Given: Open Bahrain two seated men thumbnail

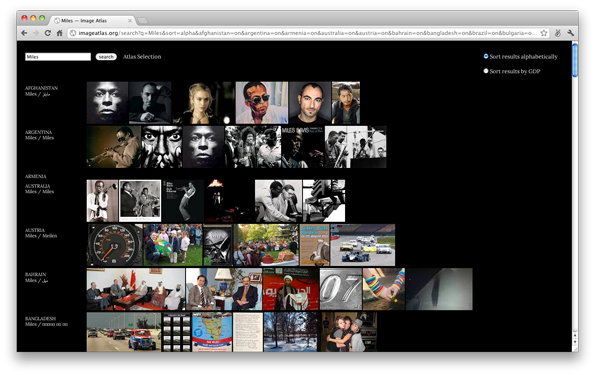Looking at the screenshot, I should [224, 289].
